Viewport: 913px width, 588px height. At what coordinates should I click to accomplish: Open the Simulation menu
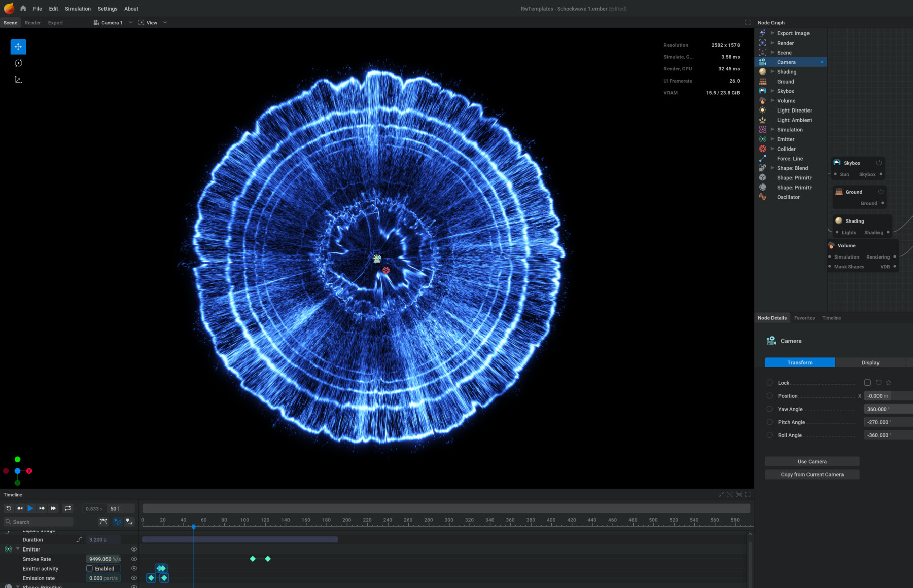[77, 9]
